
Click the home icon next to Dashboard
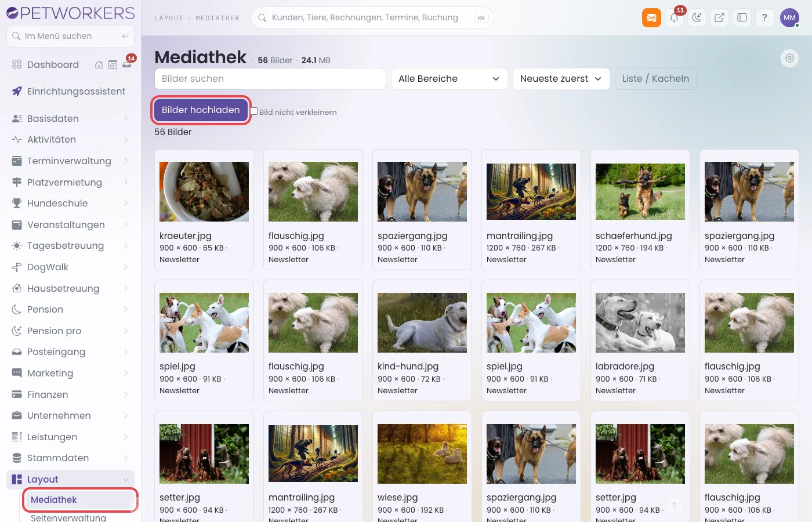[99, 65]
